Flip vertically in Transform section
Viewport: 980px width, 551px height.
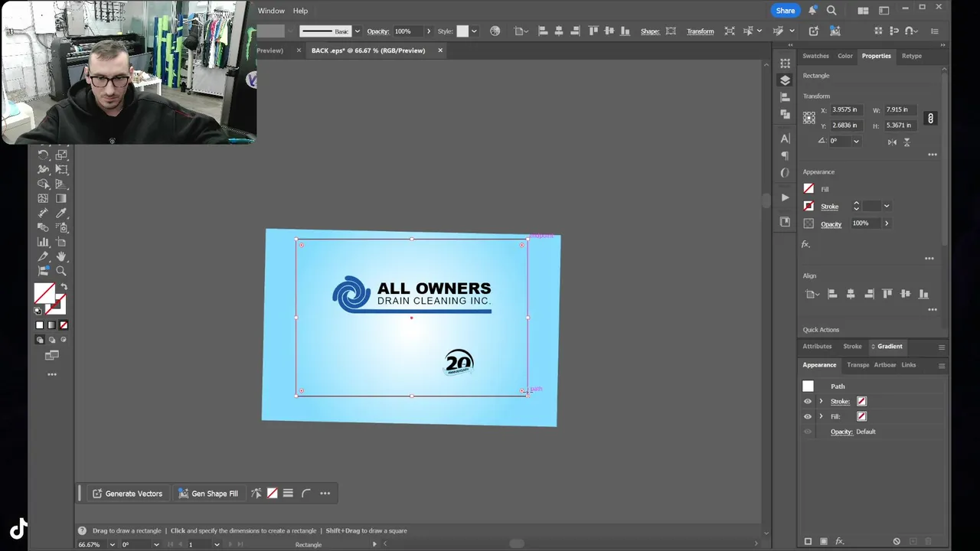[906, 142]
